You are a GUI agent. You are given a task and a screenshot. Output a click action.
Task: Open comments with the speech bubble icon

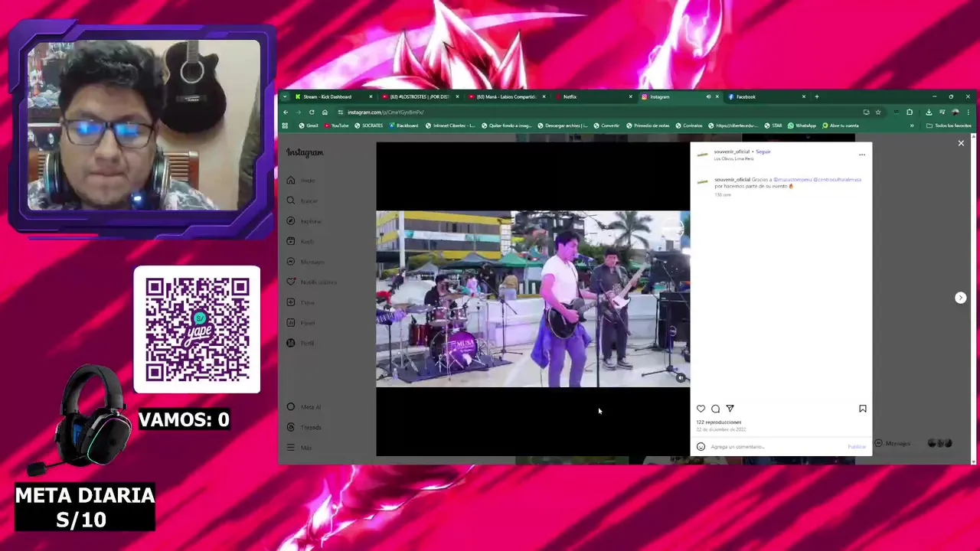click(715, 409)
